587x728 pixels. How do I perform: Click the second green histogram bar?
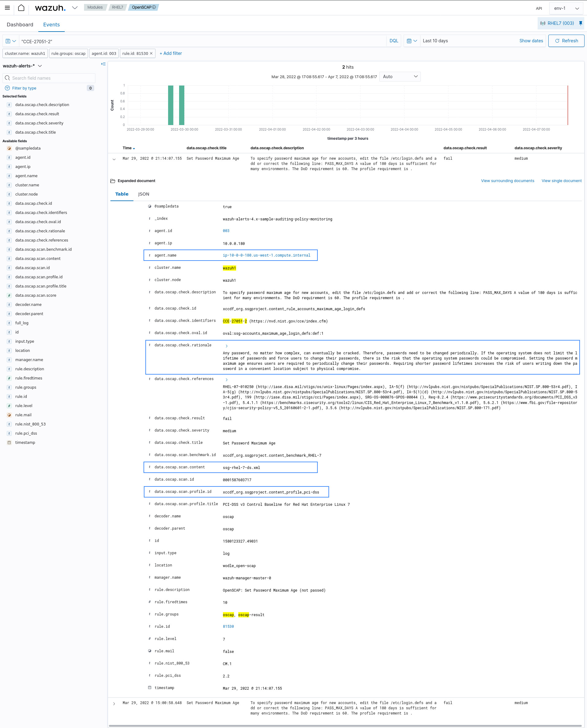click(182, 105)
